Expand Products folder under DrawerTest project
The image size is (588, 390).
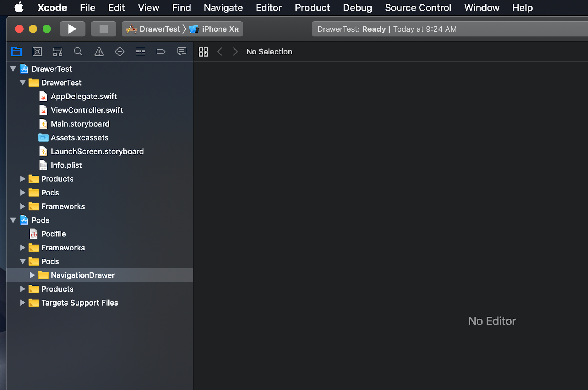pos(23,179)
